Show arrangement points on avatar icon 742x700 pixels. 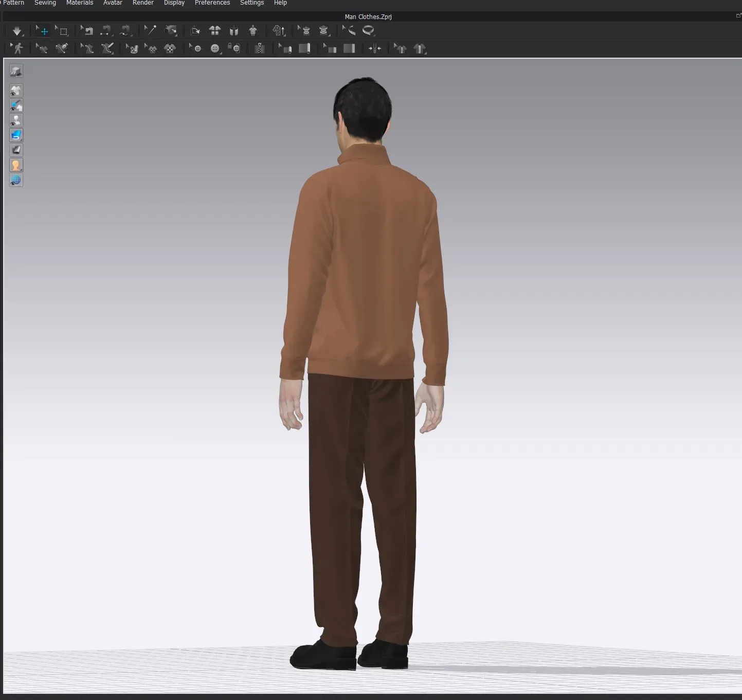tap(253, 31)
